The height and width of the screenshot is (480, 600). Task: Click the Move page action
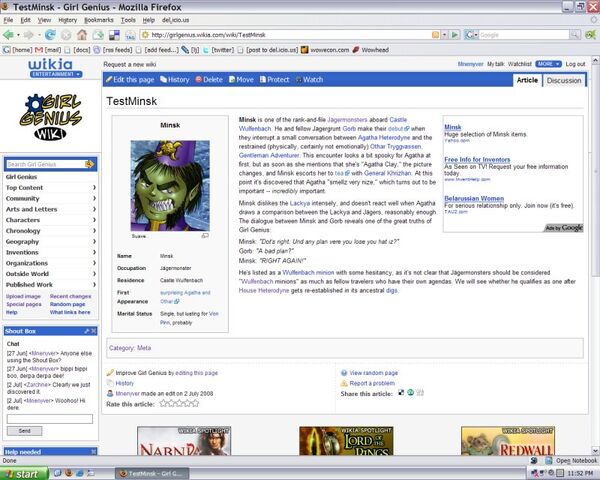pyautogui.click(x=241, y=80)
